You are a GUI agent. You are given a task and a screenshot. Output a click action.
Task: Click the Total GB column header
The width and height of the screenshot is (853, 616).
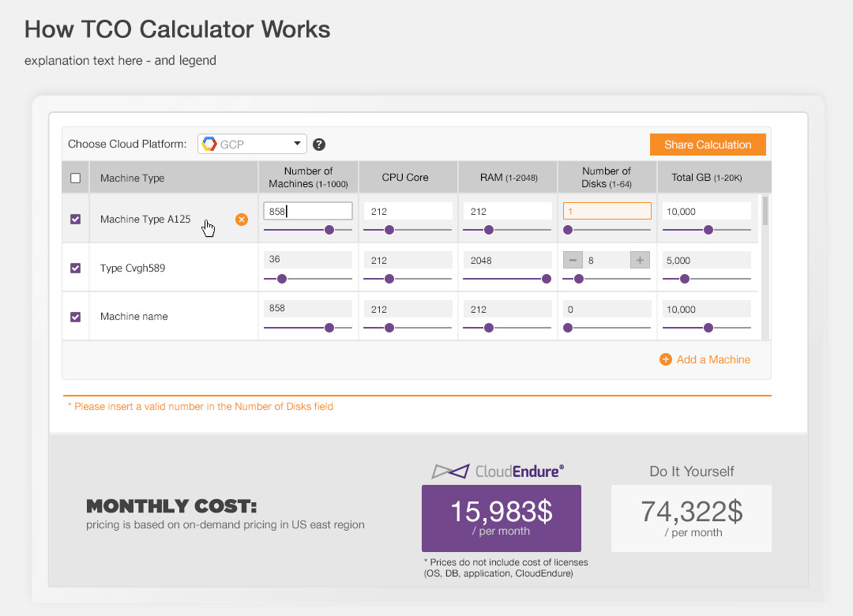[707, 178]
